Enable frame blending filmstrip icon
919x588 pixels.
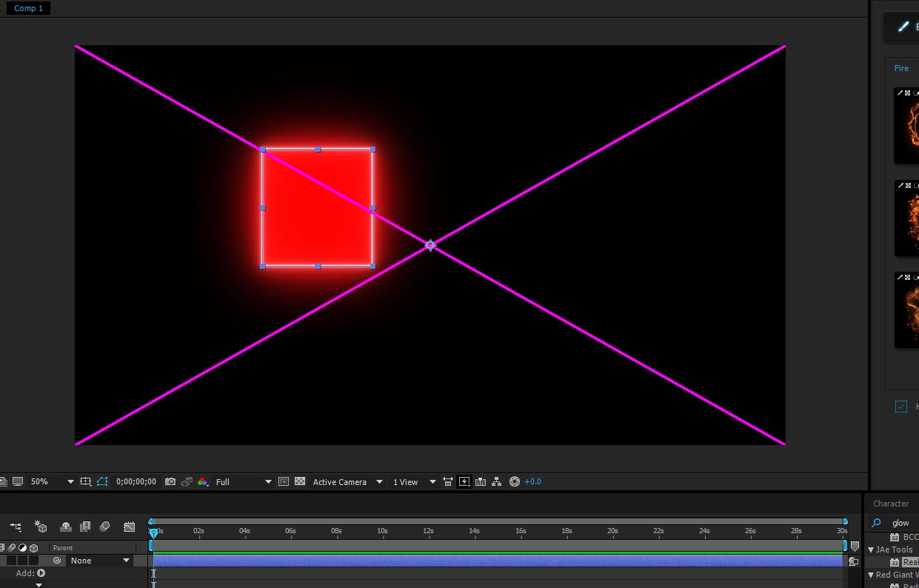point(85,527)
